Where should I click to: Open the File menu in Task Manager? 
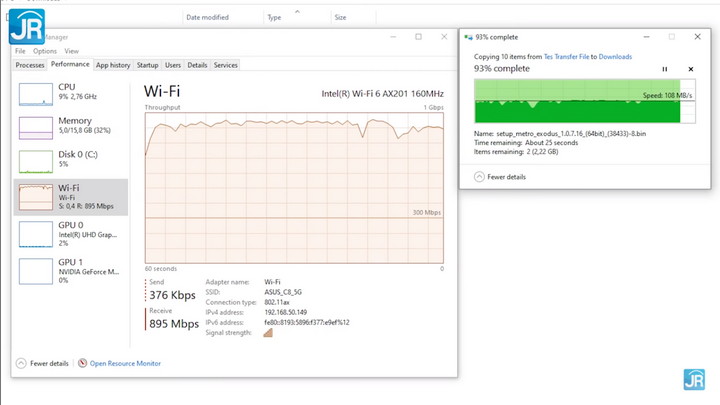[20, 51]
